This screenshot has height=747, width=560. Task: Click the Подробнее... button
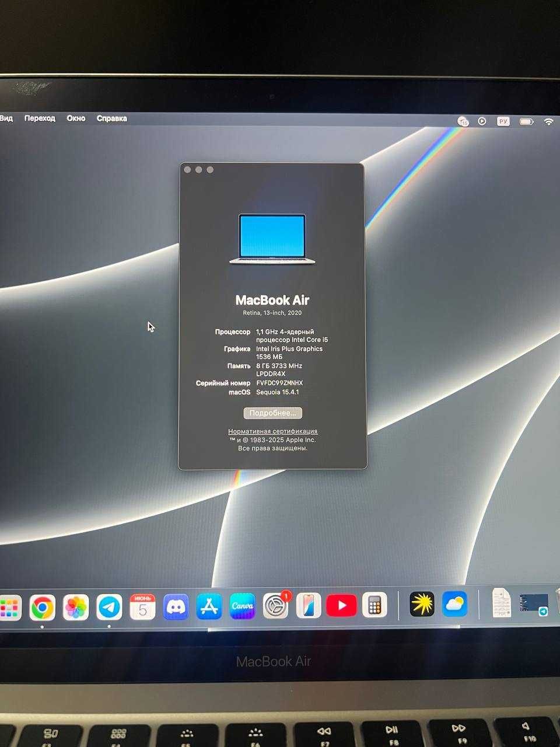point(272,413)
